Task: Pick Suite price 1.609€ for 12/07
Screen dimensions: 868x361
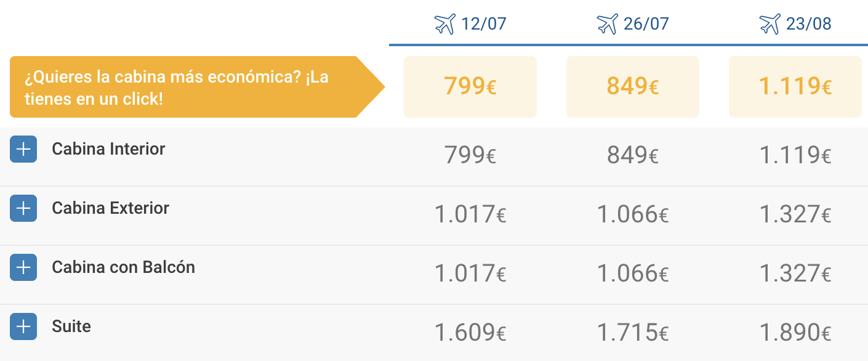Action: coord(470,333)
